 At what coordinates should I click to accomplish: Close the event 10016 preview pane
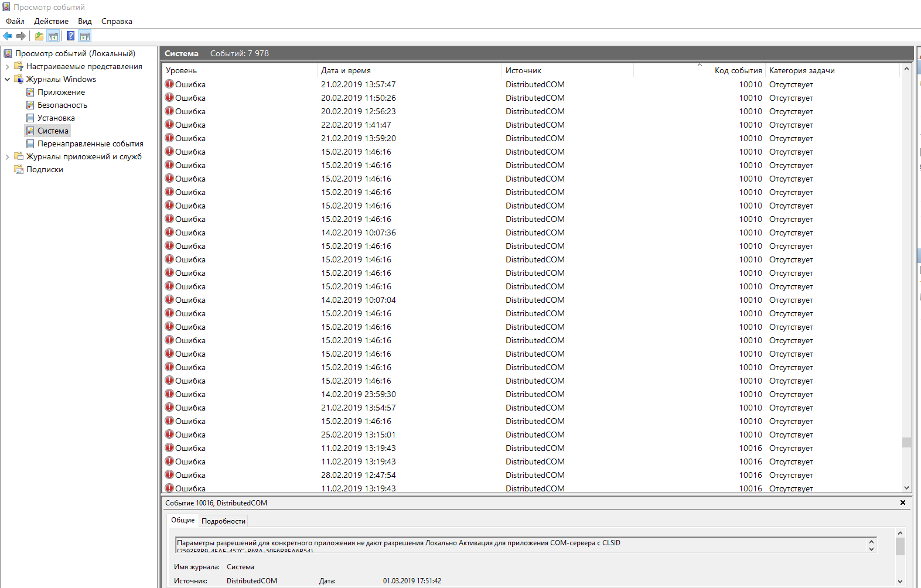click(903, 502)
